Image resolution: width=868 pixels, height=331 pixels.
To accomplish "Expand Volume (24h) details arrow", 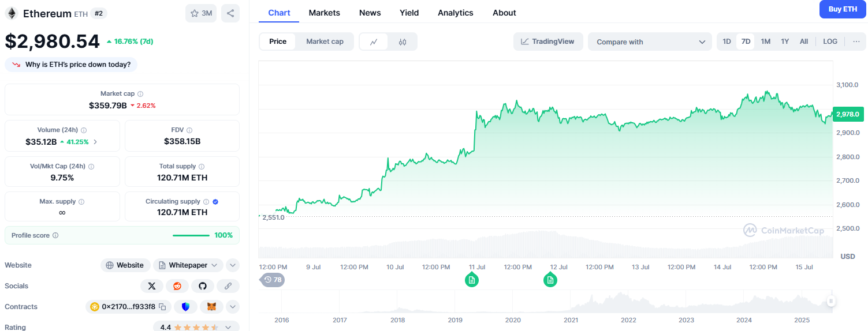I will coord(95,142).
